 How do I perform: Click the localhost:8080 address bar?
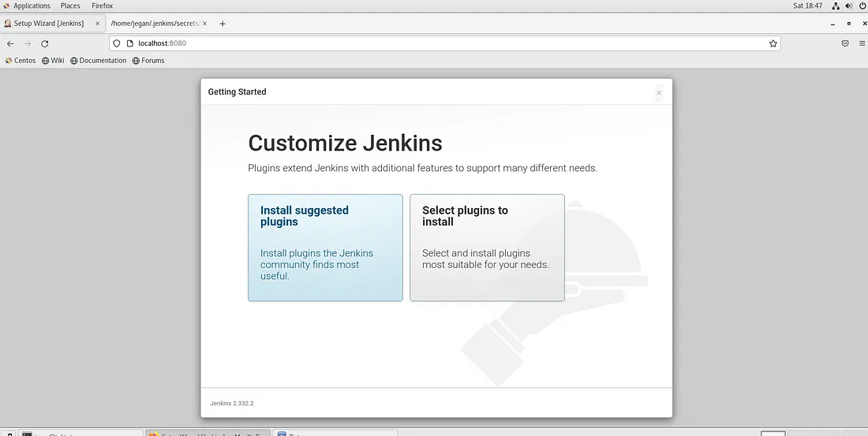[444, 43]
